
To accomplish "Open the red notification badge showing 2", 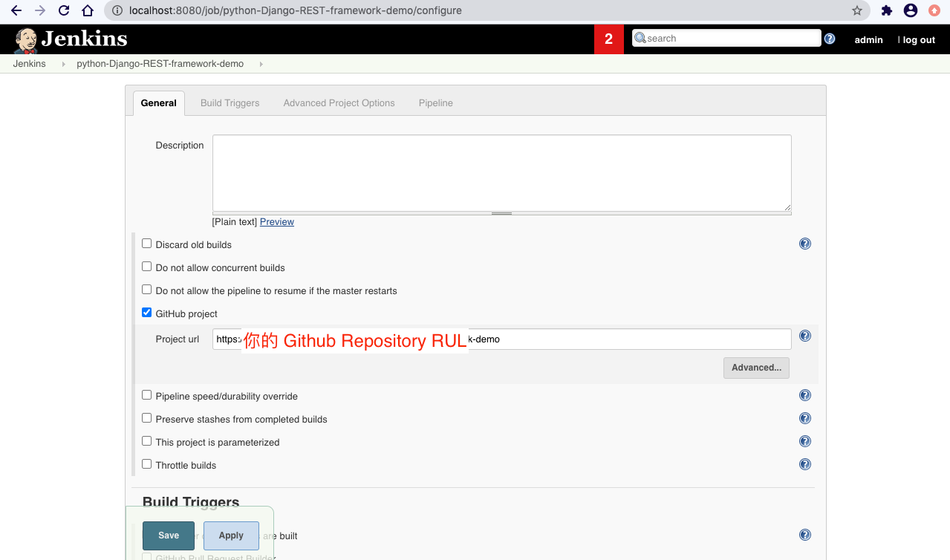I will (x=609, y=39).
